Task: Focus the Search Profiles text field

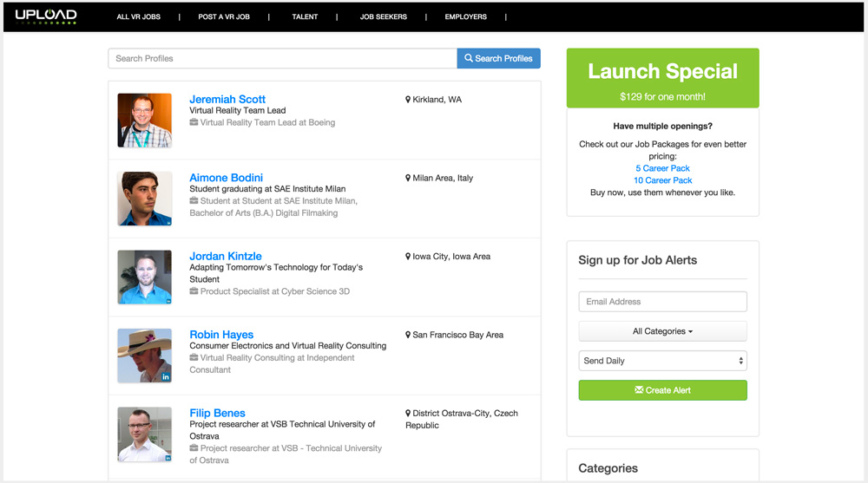Action: point(282,58)
